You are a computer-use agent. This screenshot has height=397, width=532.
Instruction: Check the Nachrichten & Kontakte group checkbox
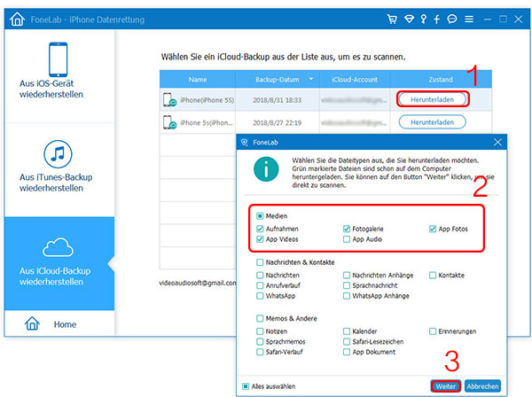point(260,262)
